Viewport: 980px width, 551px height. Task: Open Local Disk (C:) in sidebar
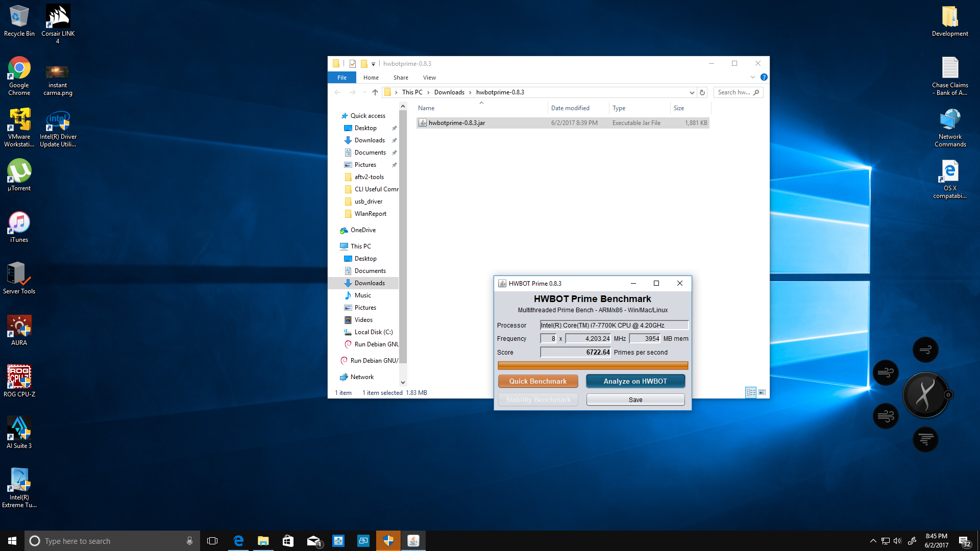pyautogui.click(x=373, y=332)
